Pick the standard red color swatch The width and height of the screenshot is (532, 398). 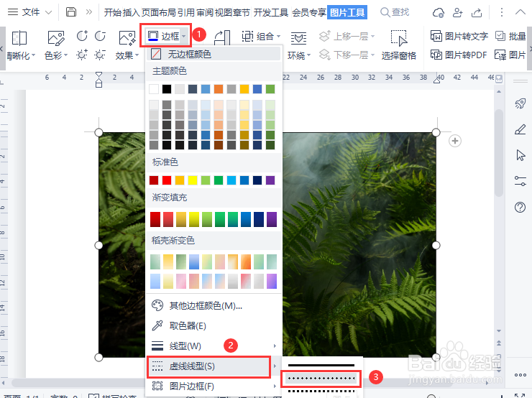click(167, 180)
